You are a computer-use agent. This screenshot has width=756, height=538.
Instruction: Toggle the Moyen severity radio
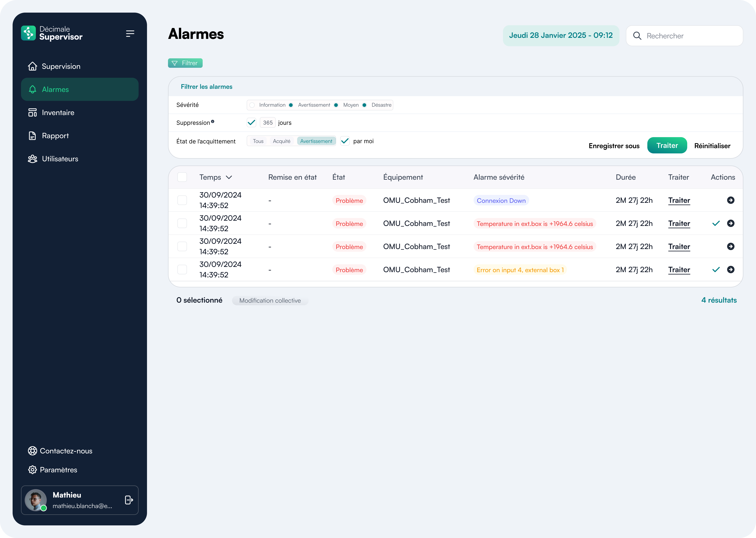[336, 105]
